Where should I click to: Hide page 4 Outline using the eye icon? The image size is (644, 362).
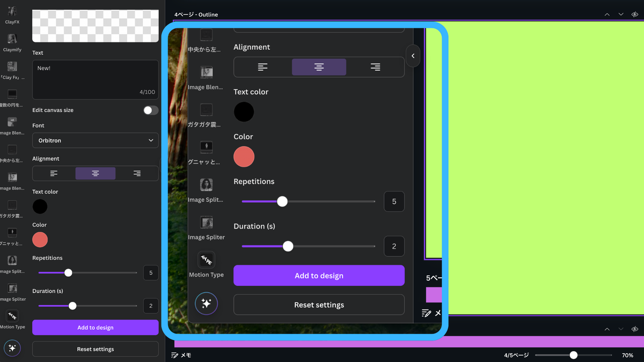tap(635, 14)
